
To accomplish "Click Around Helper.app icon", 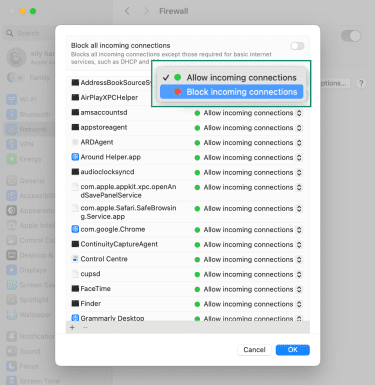I will point(75,157).
